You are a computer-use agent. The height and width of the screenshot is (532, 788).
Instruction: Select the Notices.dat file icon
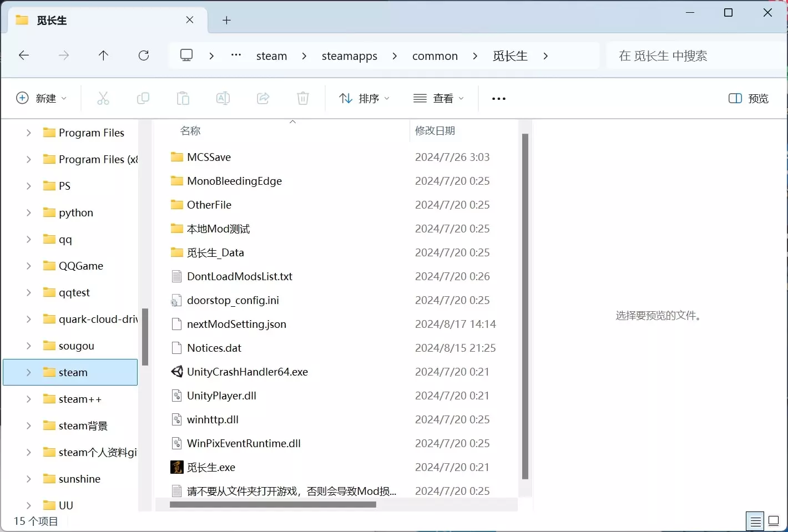(177, 348)
